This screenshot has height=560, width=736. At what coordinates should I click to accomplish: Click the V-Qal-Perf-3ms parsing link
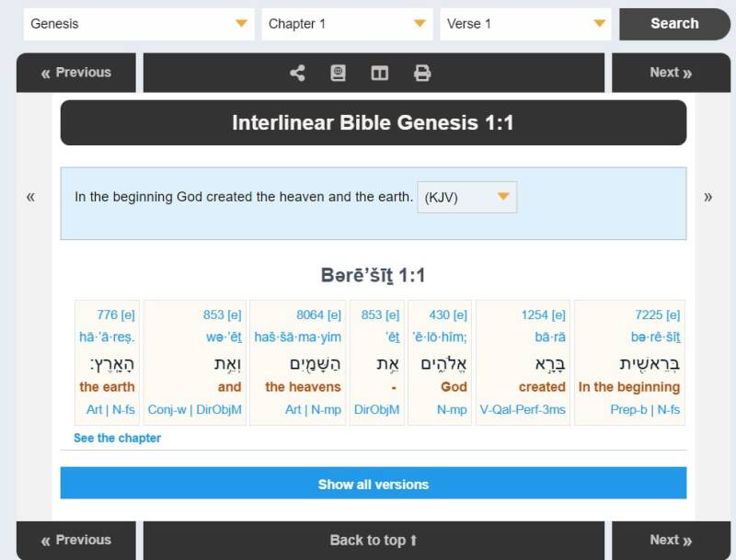[523, 409]
